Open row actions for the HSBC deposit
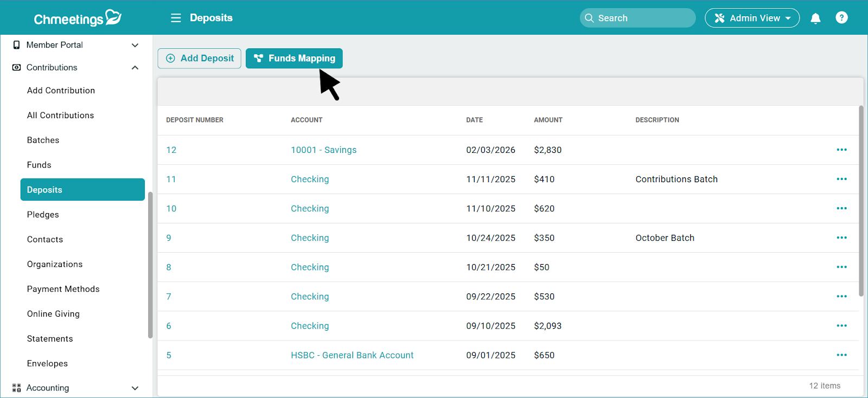 click(x=841, y=355)
